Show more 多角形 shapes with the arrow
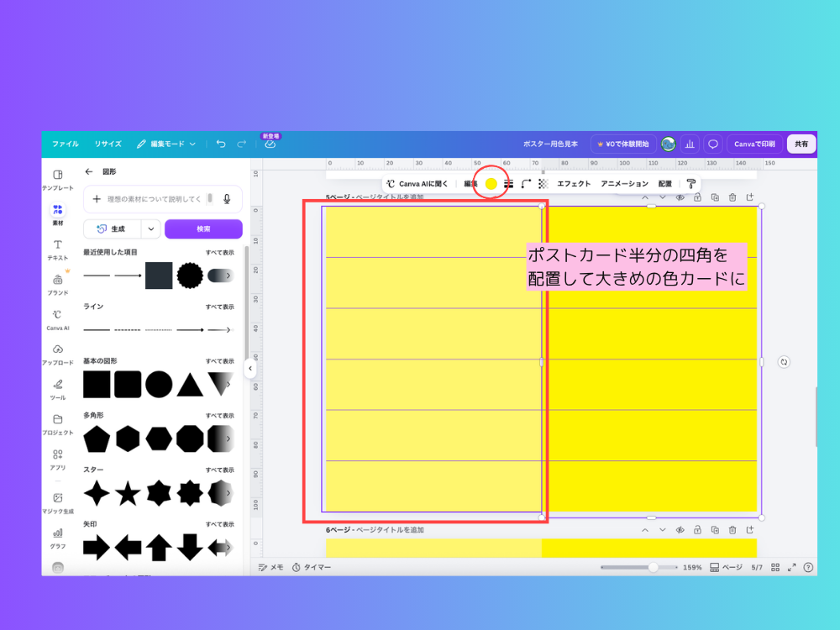Screen dimensions: 840x630 tap(228, 438)
